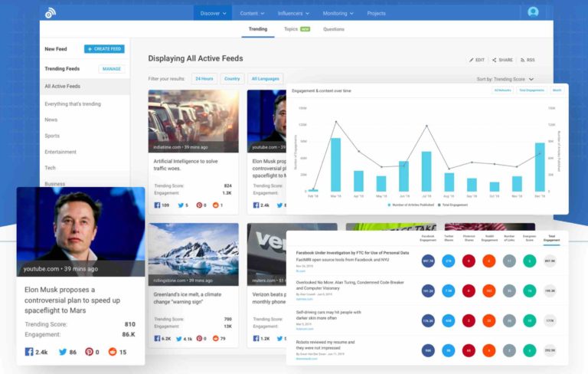Click Twitter icon showing 86 on large Elon Musk card
This screenshot has height=374, width=588.
(x=63, y=352)
